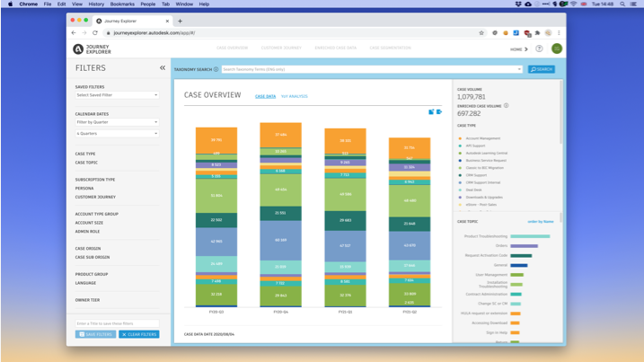Open Chrome extensions puzzle icon
This screenshot has height=362, width=644.
click(x=537, y=33)
